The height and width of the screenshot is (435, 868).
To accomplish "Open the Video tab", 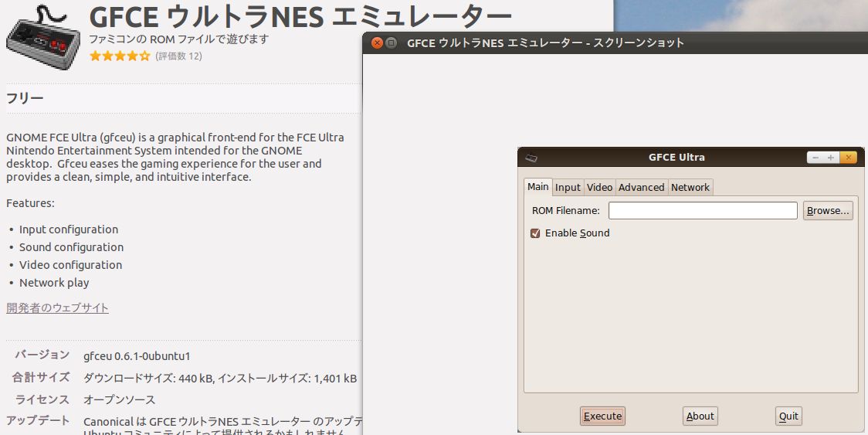I will pyautogui.click(x=599, y=187).
